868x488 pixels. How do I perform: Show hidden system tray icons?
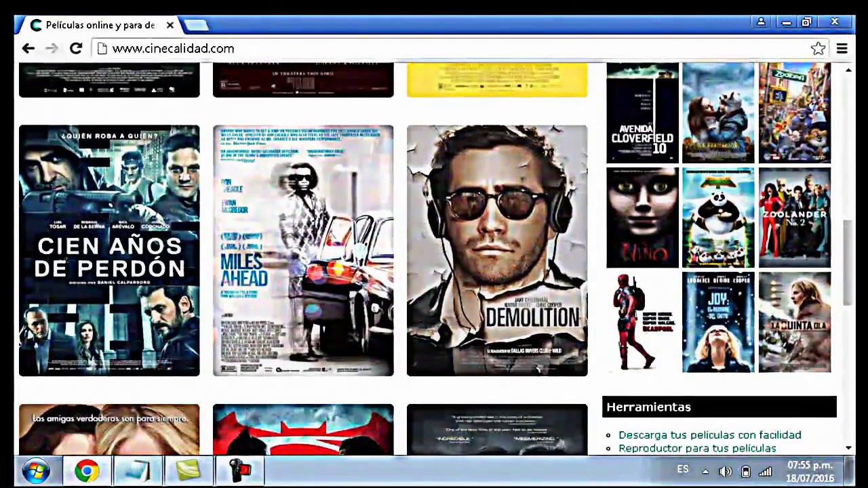coord(705,471)
